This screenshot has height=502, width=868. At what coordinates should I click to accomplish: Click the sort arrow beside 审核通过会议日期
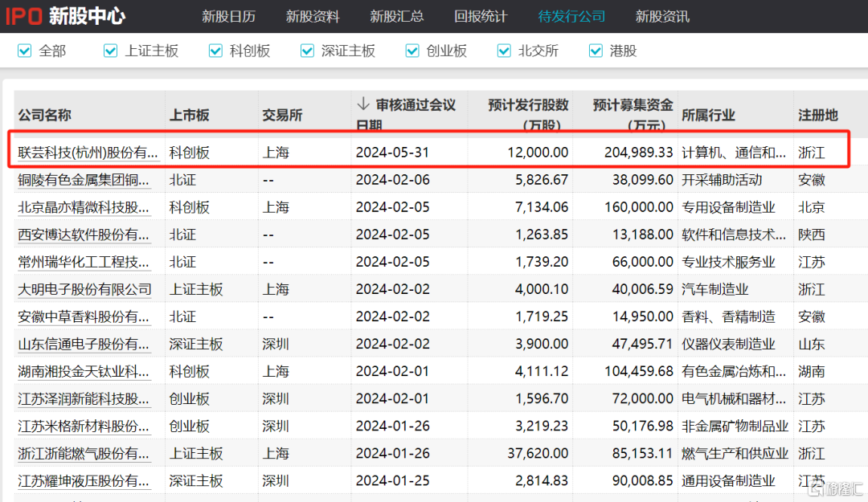(x=363, y=104)
